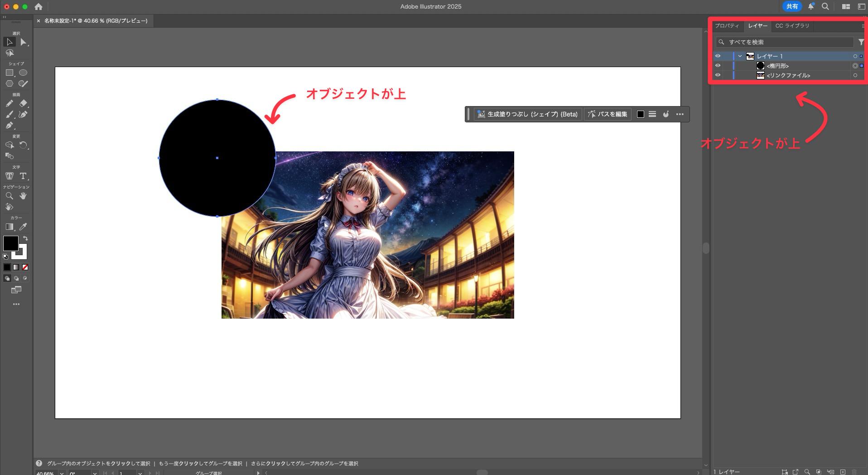Image resolution: width=868 pixels, height=475 pixels.
Task: Enable Draw Normal mode
Action: [x=7, y=278]
